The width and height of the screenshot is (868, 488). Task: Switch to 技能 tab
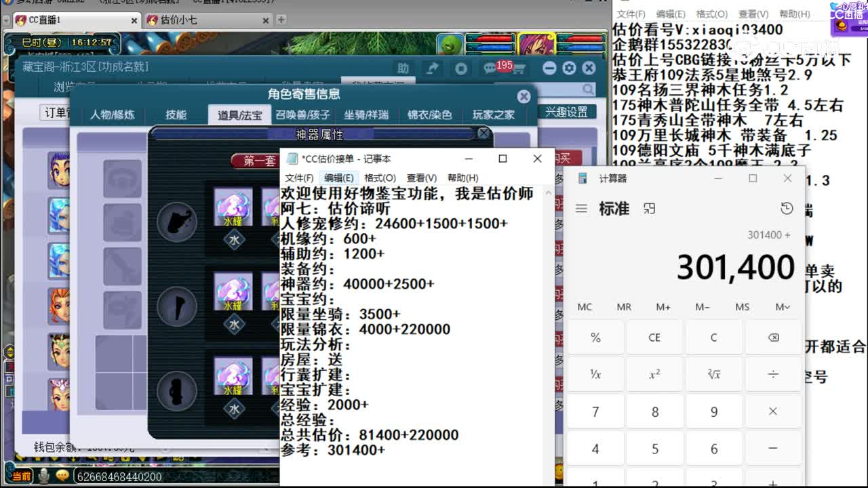pyautogui.click(x=176, y=115)
